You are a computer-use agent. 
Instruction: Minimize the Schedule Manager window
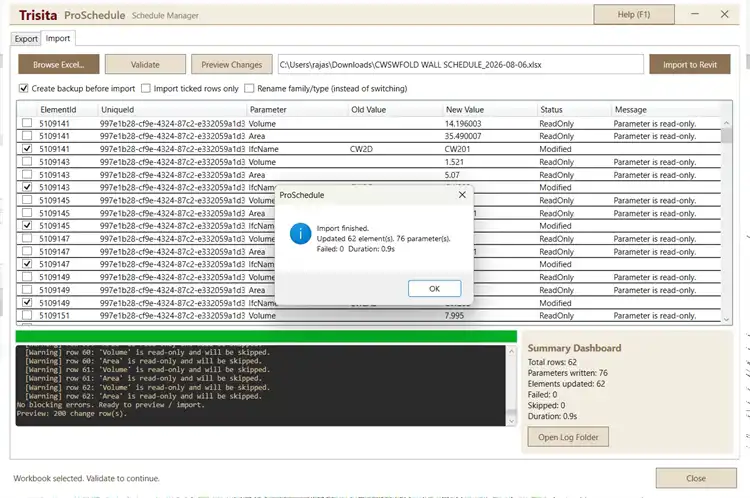[x=695, y=14]
